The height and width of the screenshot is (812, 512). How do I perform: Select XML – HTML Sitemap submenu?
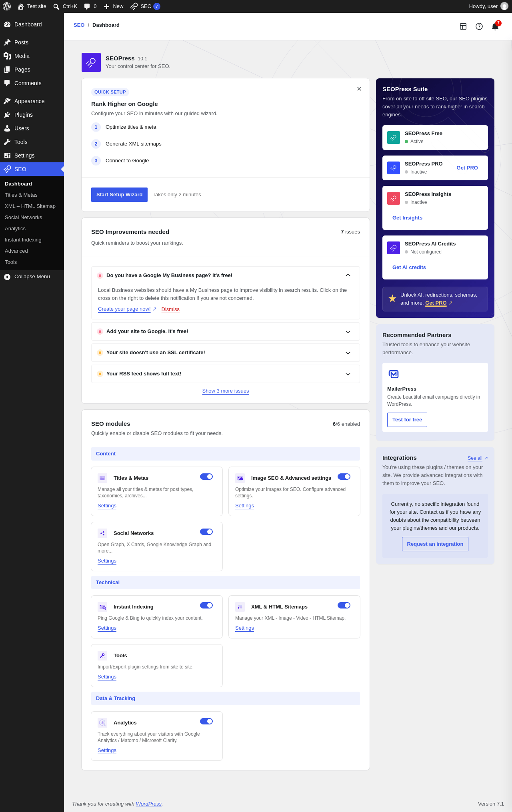click(30, 206)
